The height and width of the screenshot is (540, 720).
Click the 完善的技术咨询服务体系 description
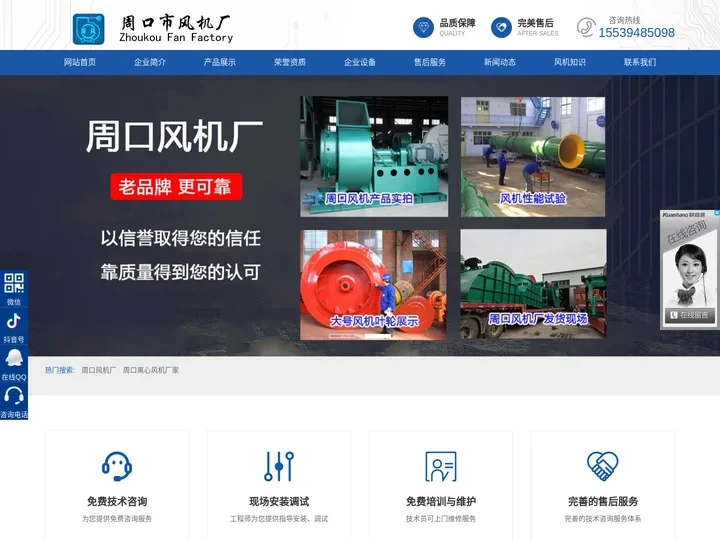point(603,519)
